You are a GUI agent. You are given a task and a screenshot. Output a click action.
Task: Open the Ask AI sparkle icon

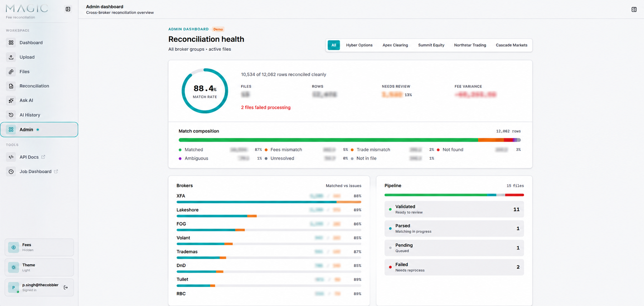(11, 100)
